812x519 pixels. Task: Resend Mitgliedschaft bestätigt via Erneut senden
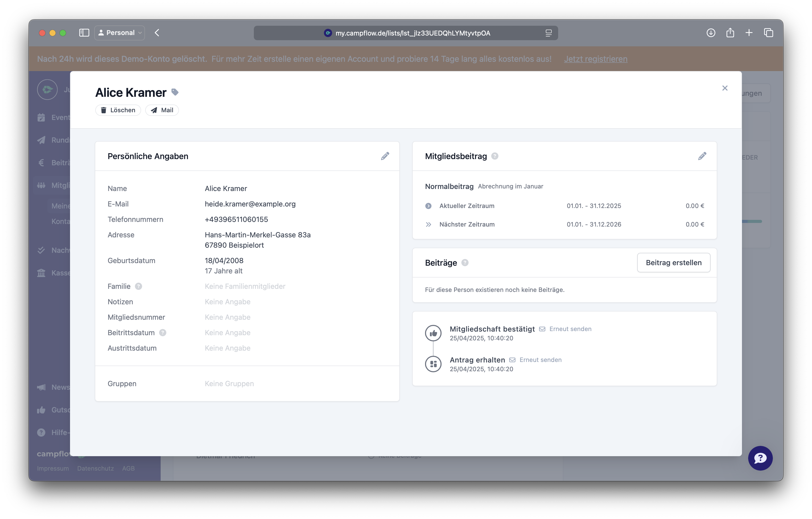click(x=570, y=329)
